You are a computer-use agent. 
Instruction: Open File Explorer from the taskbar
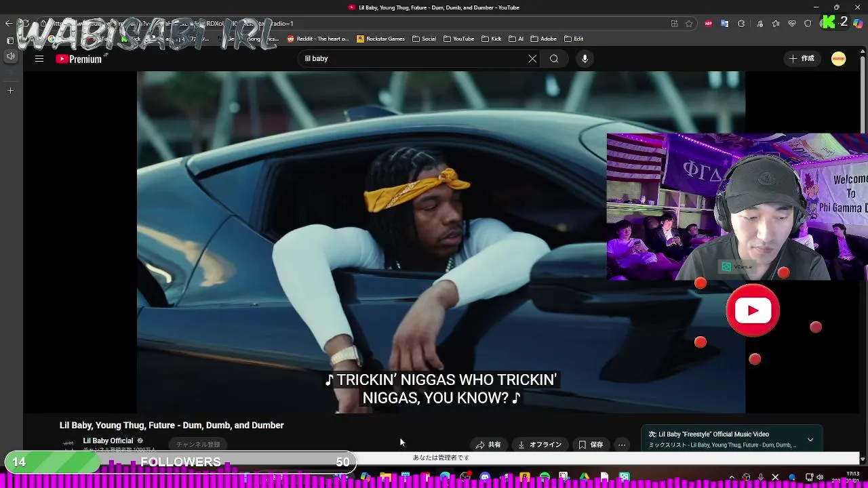click(x=385, y=477)
